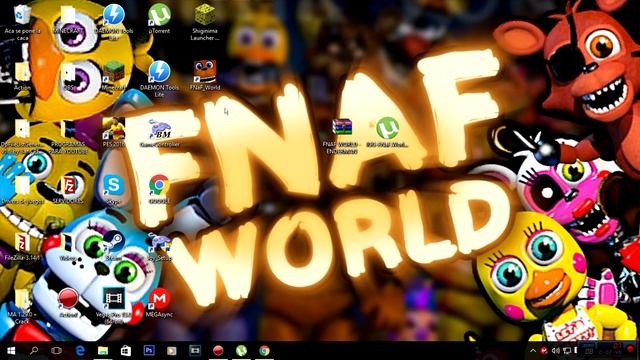This screenshot has height=360, width=640.
Task: Launch Google Chrome from the desktop
Action: pyautogui.click(x=159, y=186)
